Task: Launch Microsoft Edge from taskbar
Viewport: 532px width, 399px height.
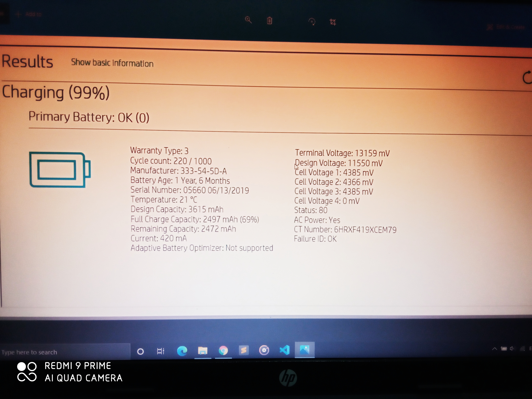Action: 182,351
